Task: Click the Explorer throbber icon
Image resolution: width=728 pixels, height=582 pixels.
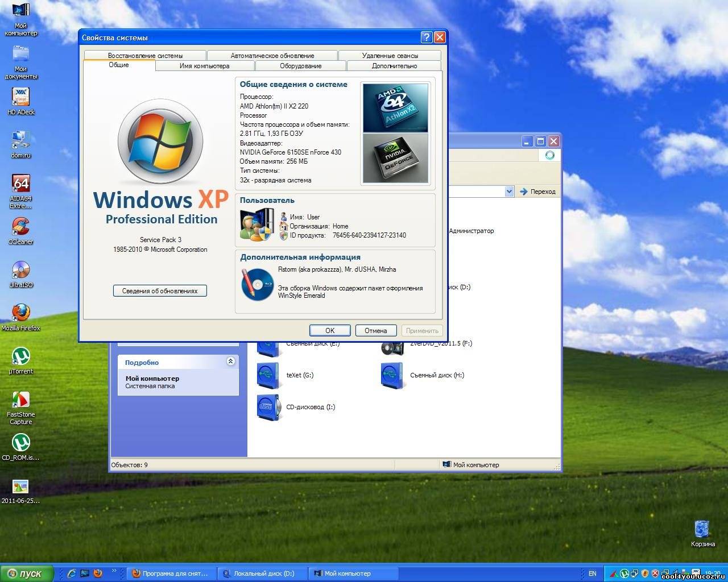Action: (x=549, y=155)
